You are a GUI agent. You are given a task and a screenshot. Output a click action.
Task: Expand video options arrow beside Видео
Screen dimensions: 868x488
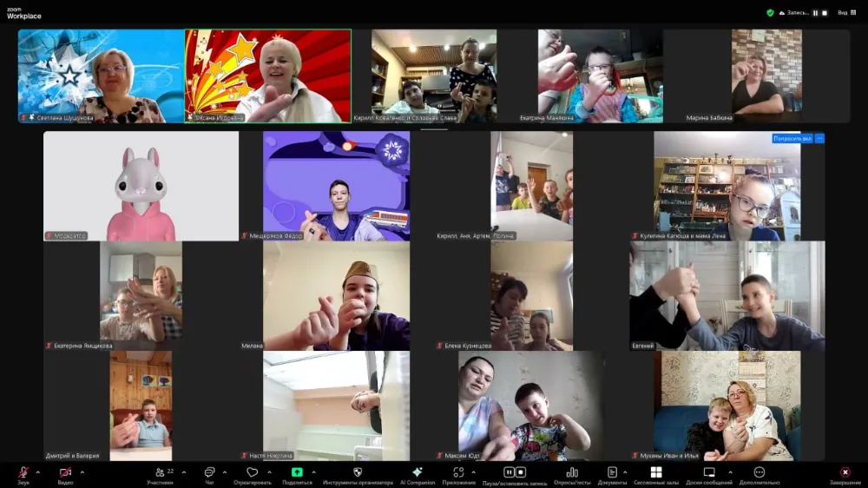(82, 472)
